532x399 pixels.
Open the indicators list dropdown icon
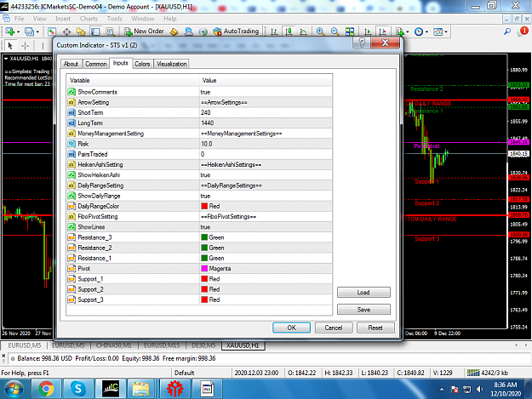point(402,31)
